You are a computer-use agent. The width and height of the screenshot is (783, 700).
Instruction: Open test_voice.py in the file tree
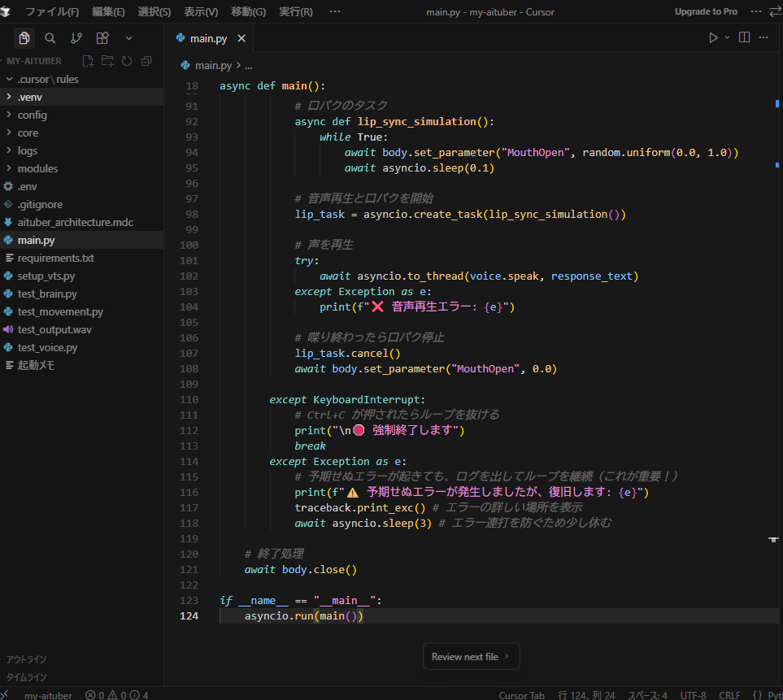coord(47,347)
